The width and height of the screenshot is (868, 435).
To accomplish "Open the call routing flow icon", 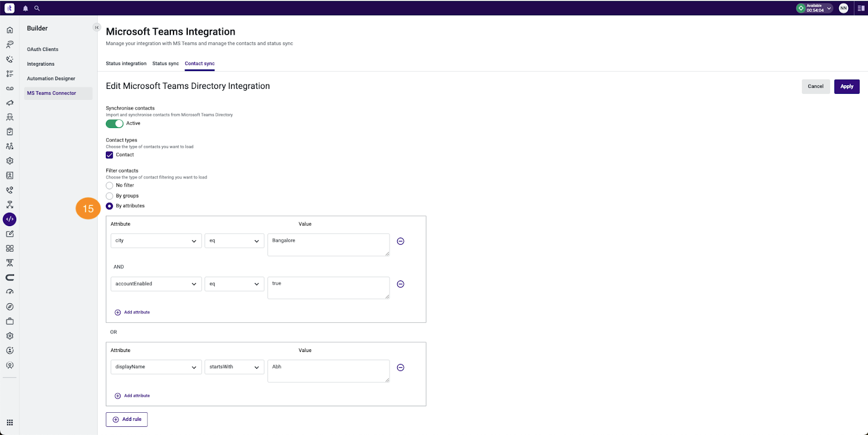I will (10, 204).
